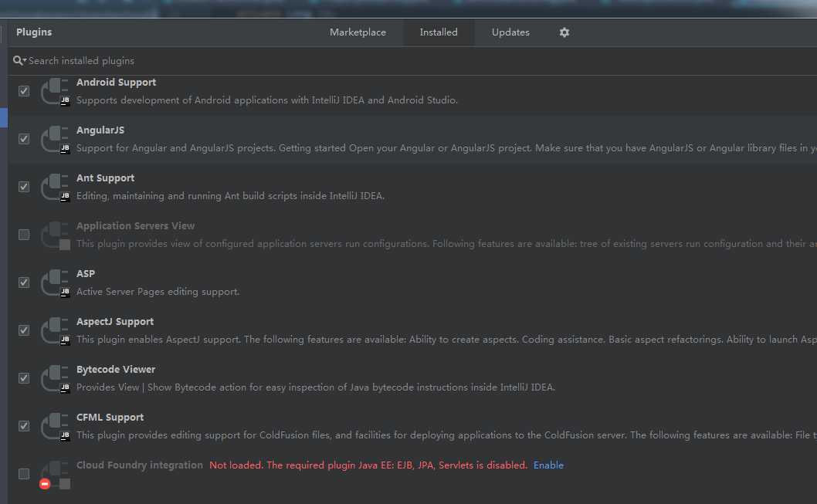The width and height of the screenshot is (817, 504).
Task: Click the ASP plugin icon
Action: (56, 283)
